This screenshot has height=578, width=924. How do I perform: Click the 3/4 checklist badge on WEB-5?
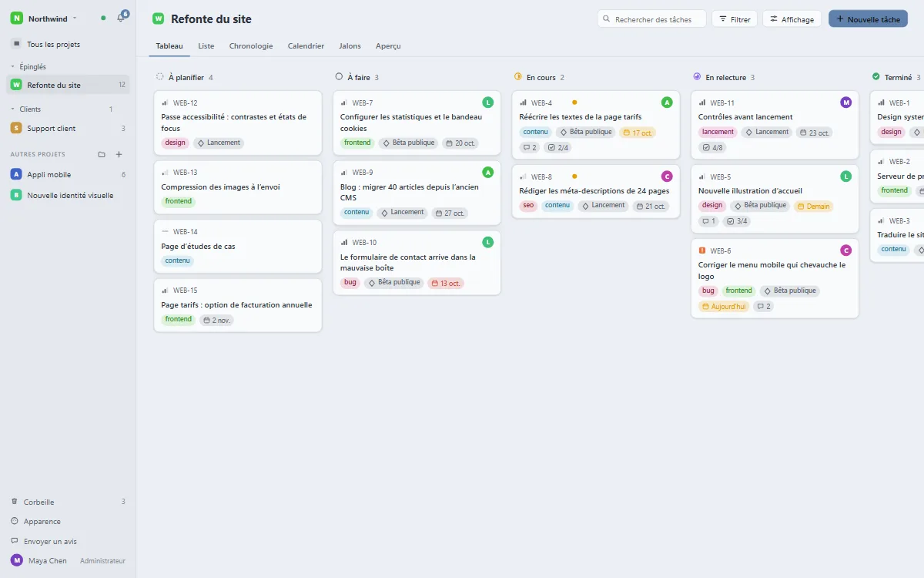coord(737,221)
